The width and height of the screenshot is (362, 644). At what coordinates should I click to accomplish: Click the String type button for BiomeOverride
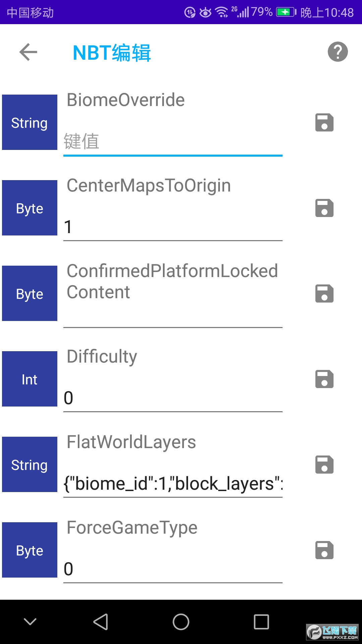pos(29,122)
